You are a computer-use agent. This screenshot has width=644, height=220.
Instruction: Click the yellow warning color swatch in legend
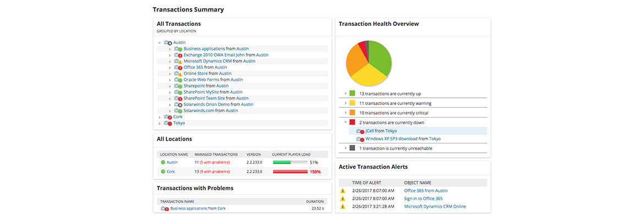352,103
